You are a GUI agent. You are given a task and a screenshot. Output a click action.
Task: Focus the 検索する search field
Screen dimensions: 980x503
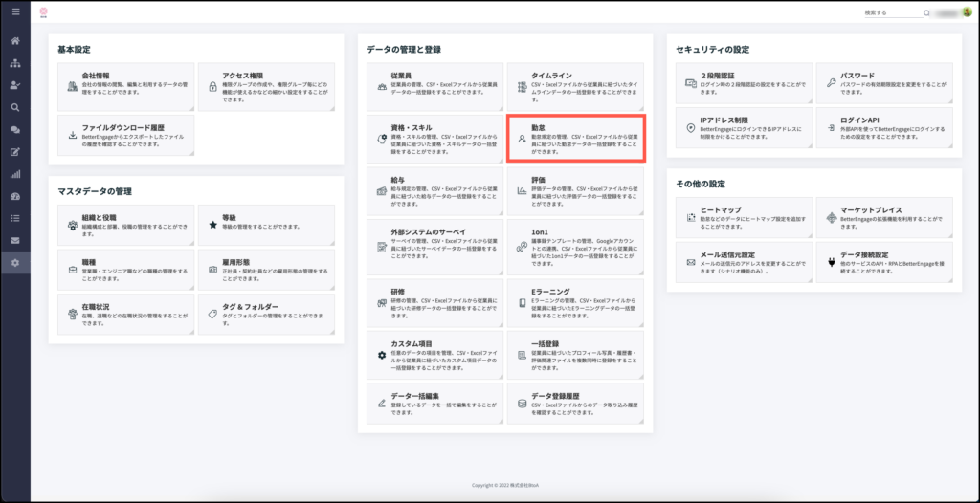pyautogui.click(x=894, y=12)
